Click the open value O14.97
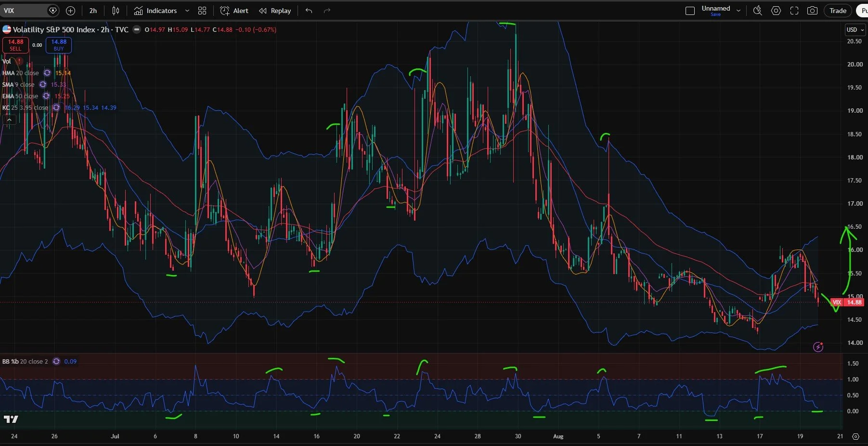The image size is (868, 446). 155,29
